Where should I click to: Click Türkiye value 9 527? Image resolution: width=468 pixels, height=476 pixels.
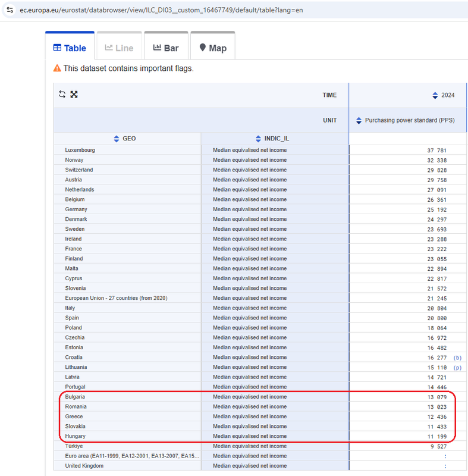pos(439,447)
